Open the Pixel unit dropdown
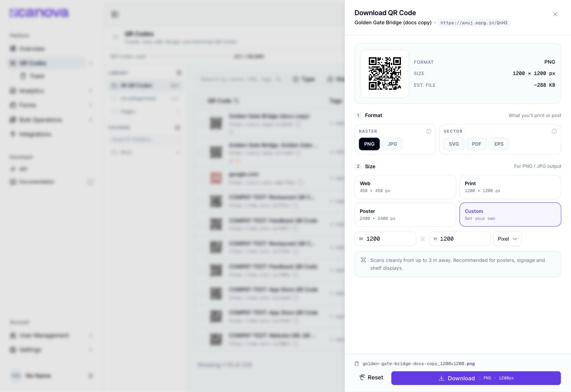Image resolution: width=571 pixels, height=392 pixels. pos(507,239)
